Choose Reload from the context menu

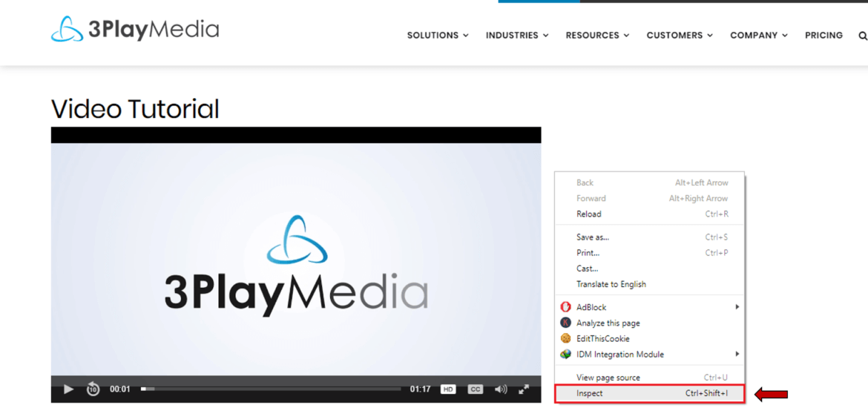(x=650, y=214)
